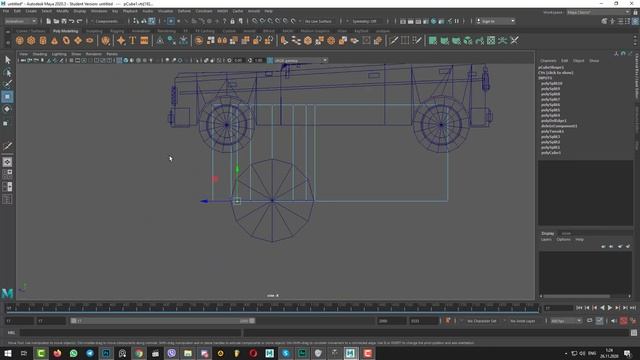Select deleteComponent1 in the INPUTS list

click(559, 126)
